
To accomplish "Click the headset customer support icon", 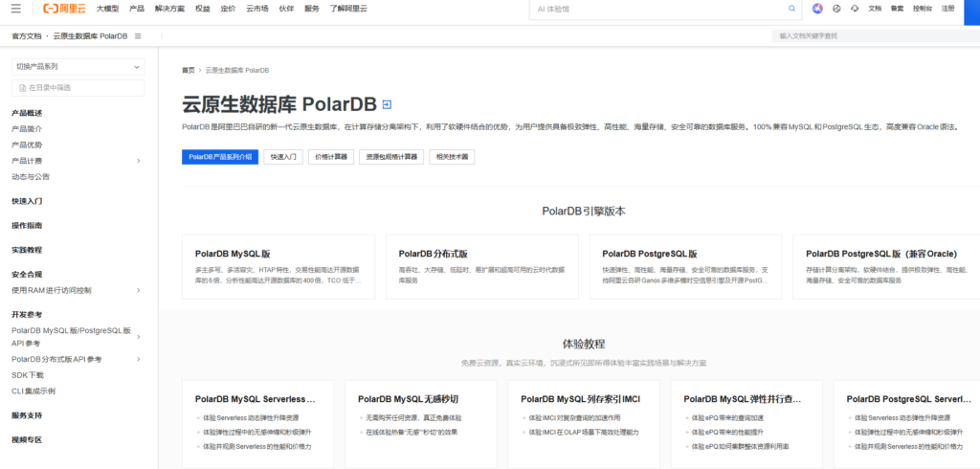I will click(x=855, y=9).
